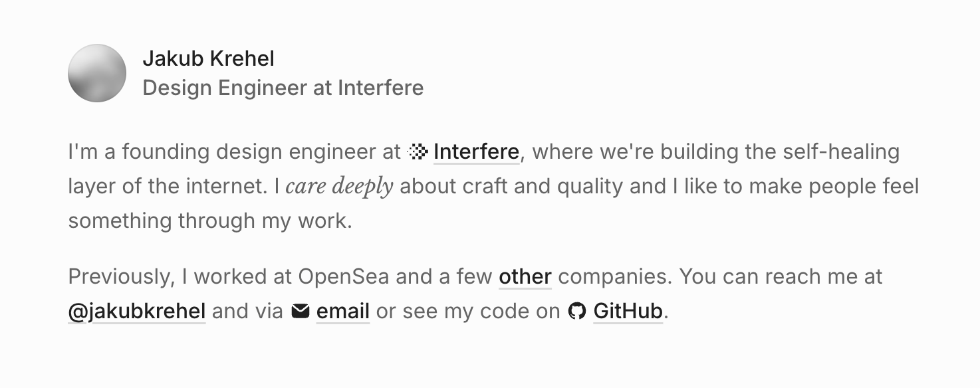Click the envelope icon before email
The width and height of the screenshot is (980, 388).
pyautogui.click(x=301, y=310)
